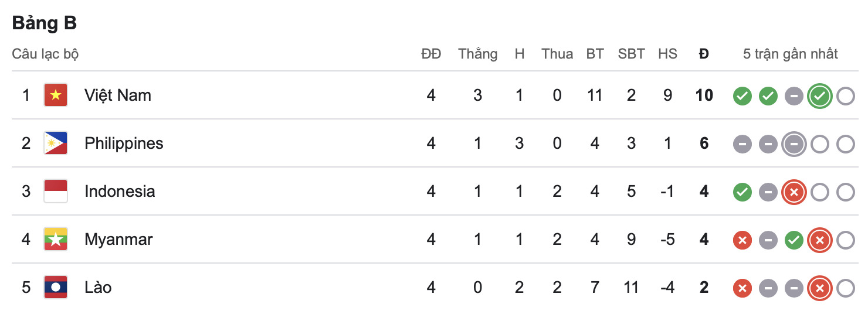Image resolution: width=868 pixels, height=314 pixels.
Task: Click the Bảng B group heading
Action: 45,23
